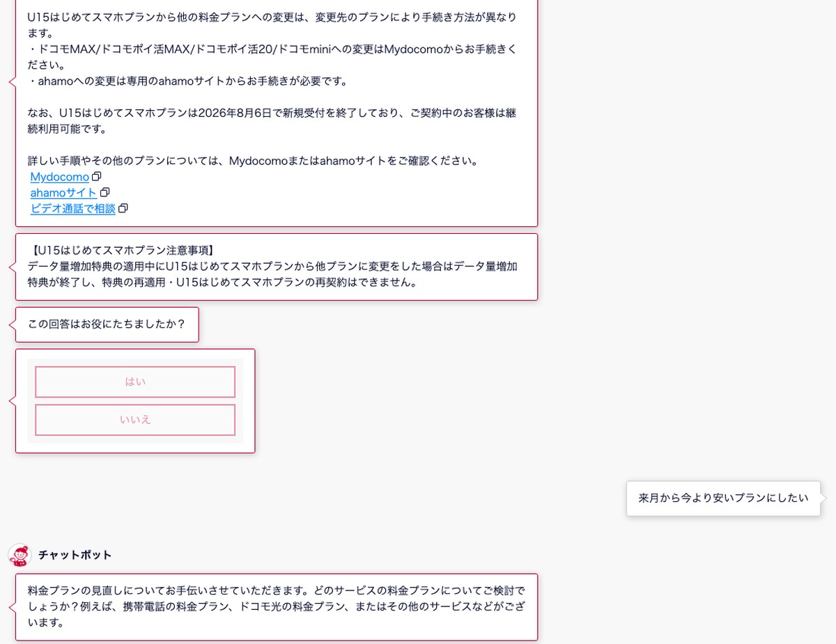
Task: Open the ahamoサイト link
Action: point(63,193)
